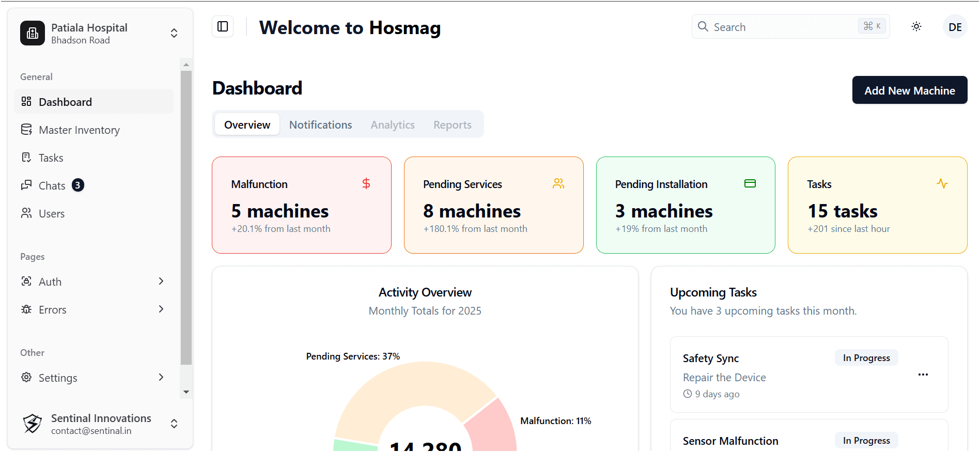This screenshot has width=980, height=452.
Task: Click the Add New Machine button
Action: pyautogui.click(x=909, y=90)
